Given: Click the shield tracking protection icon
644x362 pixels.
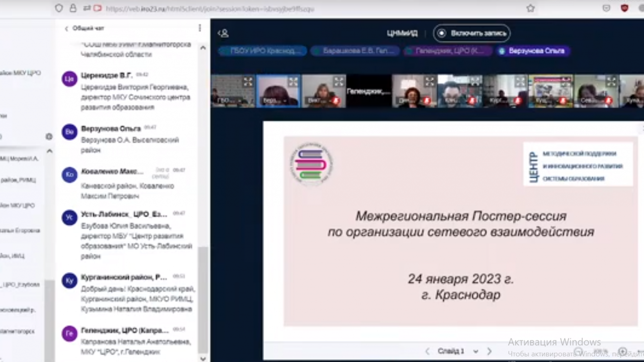Looking at the screenshot, I should coord(59,8).
